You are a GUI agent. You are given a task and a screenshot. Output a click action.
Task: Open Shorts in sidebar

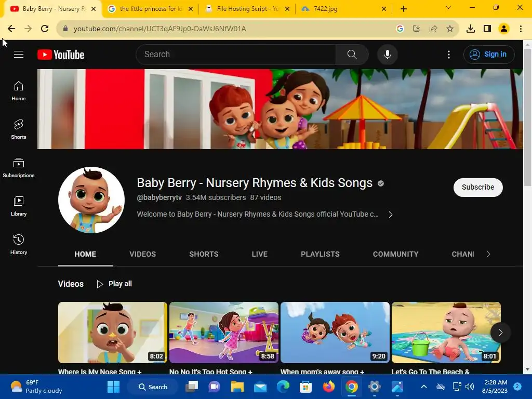19,129
